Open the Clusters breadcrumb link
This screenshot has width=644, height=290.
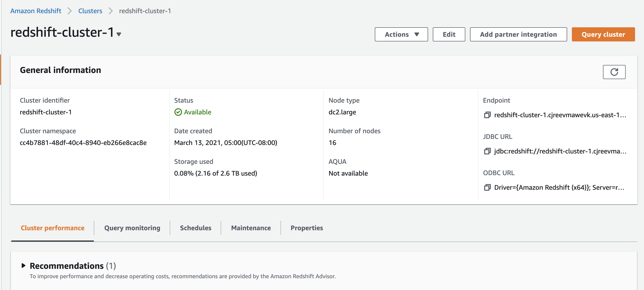point(90,11)
